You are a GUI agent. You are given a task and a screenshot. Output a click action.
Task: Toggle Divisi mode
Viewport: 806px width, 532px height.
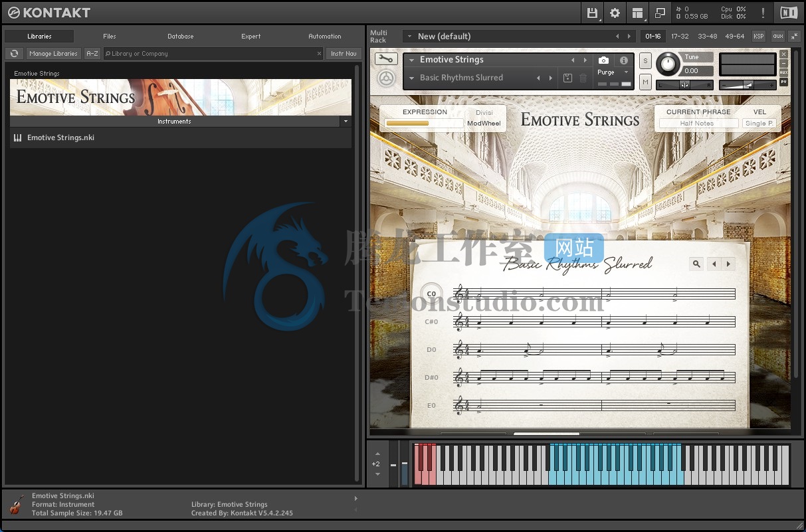click(x=484, y=113)
